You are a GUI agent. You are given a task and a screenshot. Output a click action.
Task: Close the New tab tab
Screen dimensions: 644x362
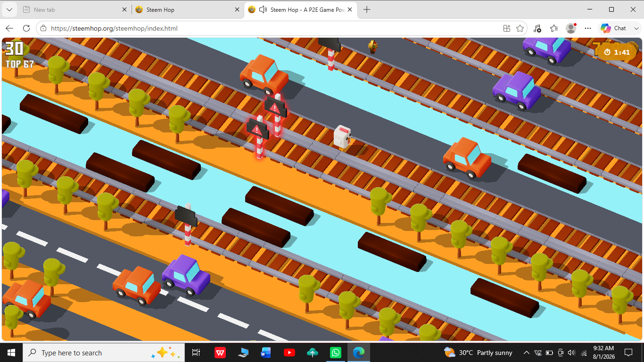point(124,9)
